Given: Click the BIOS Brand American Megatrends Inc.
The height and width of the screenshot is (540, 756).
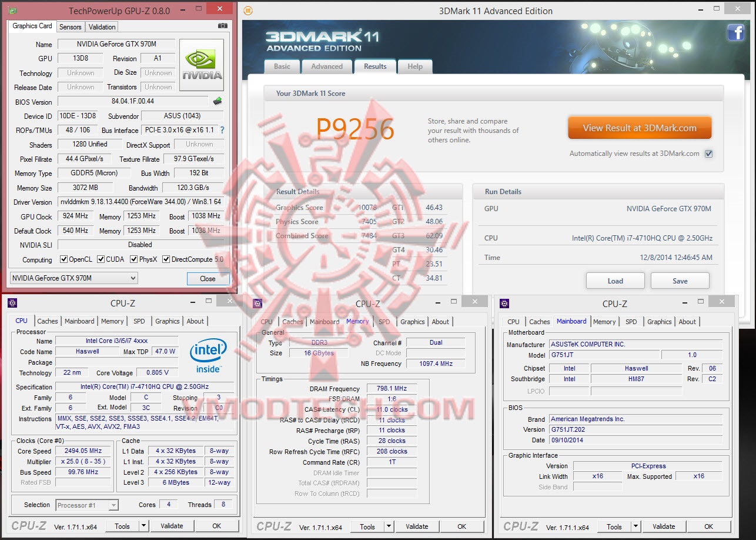Looking at the screenshot, I should (635, 419).
